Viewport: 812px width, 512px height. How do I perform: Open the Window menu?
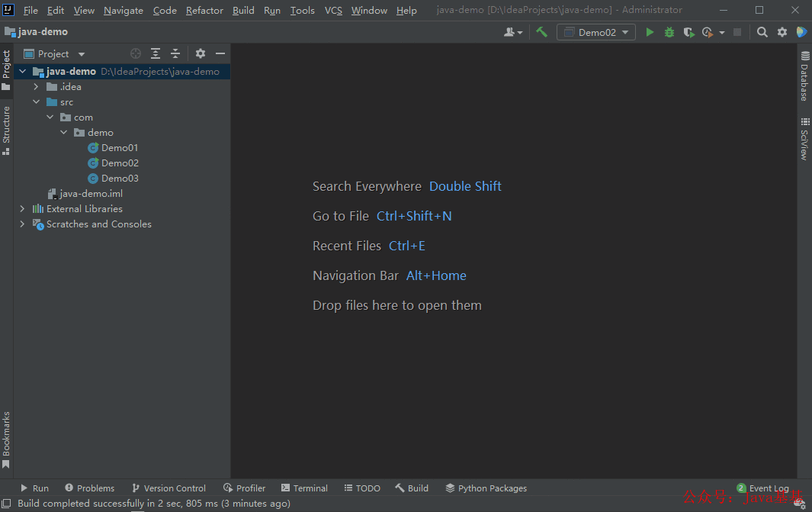tap(369, 11)
